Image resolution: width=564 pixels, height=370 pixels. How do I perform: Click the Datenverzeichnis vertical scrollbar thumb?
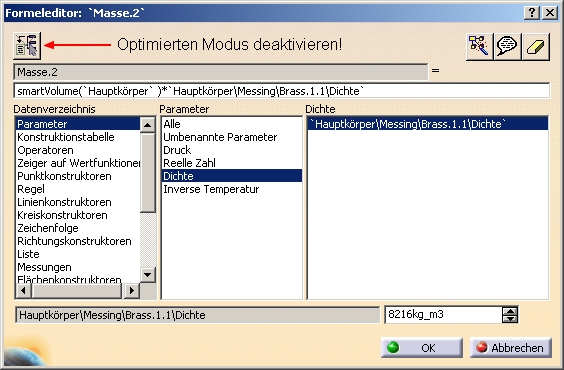coord(147,173)
